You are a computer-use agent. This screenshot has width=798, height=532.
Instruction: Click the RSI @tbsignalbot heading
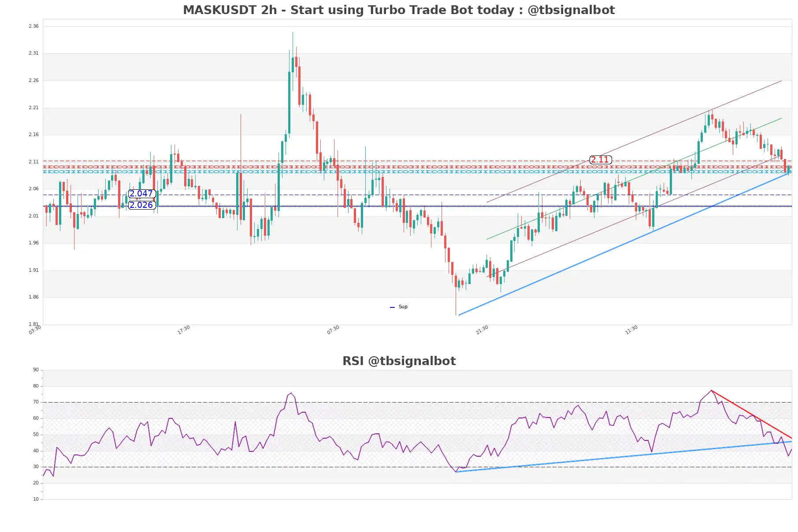[399, 361]
